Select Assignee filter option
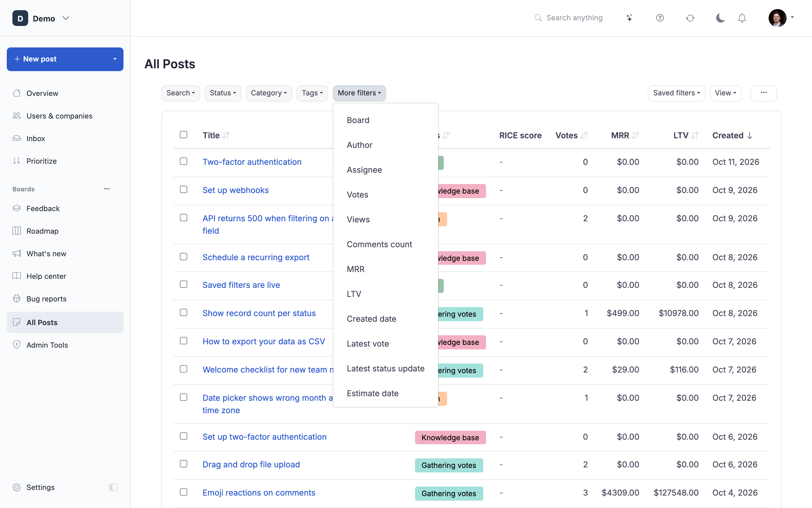This screenshot has width=812, height=508. pos(385,170)
